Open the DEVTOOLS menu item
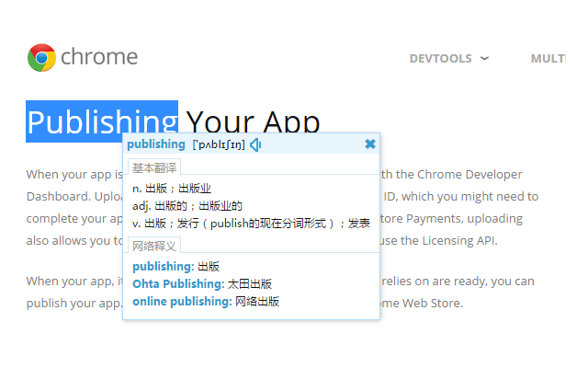The height and width of the screenshot is (368, 588). (441, 58)
